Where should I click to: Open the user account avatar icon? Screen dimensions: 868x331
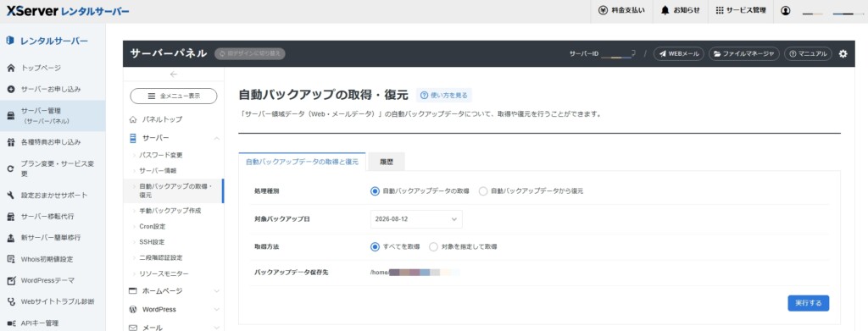pyautogui.click(x=785, y=11)
